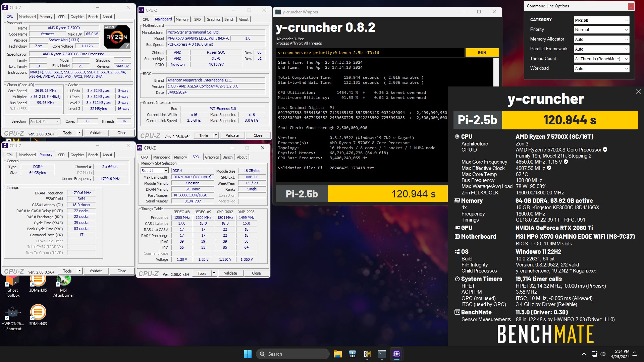644x362 pixels.
Task: Click Validate in the CPU-Z CPU window
Action: point(96,133)
